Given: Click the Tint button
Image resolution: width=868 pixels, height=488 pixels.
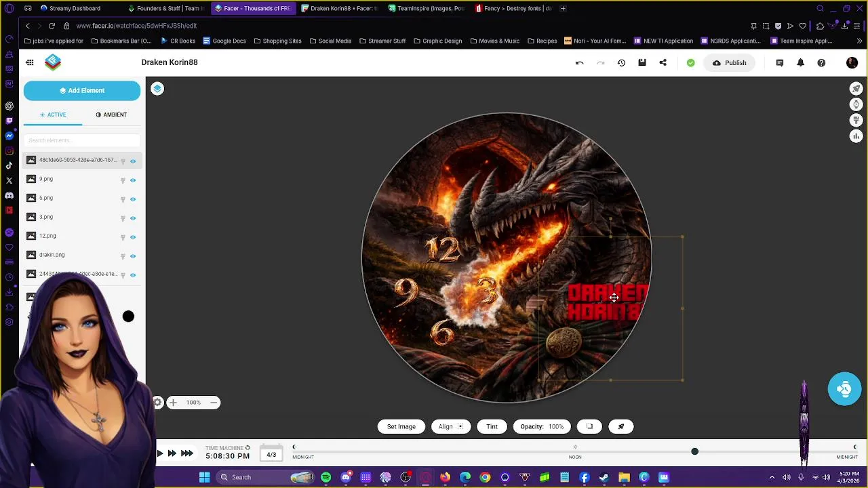Looking at the screenshot, I should point(492,426).
